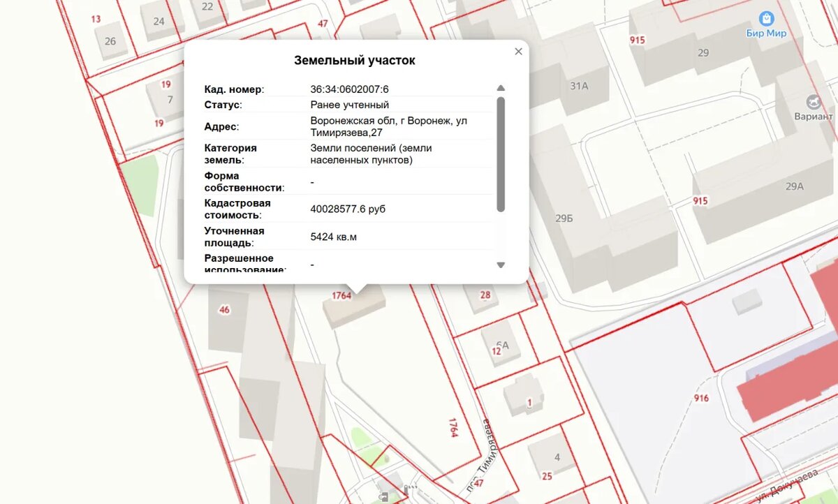Image resolution: width=838 pixels, height=504 pixels.
Task: Click building number 1 on the map
Action: click(x=529, y=403)
